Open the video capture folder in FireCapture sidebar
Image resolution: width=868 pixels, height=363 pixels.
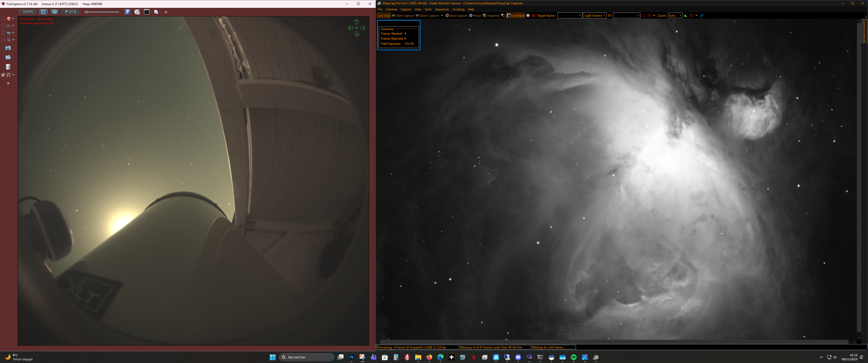pos(8,48)
